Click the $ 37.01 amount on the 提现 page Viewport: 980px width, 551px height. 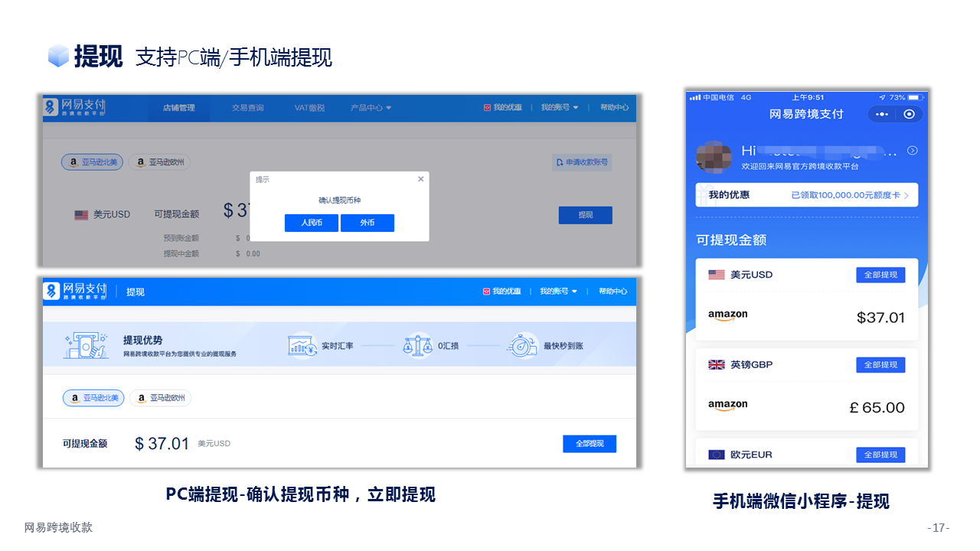[x=162, y=444]
